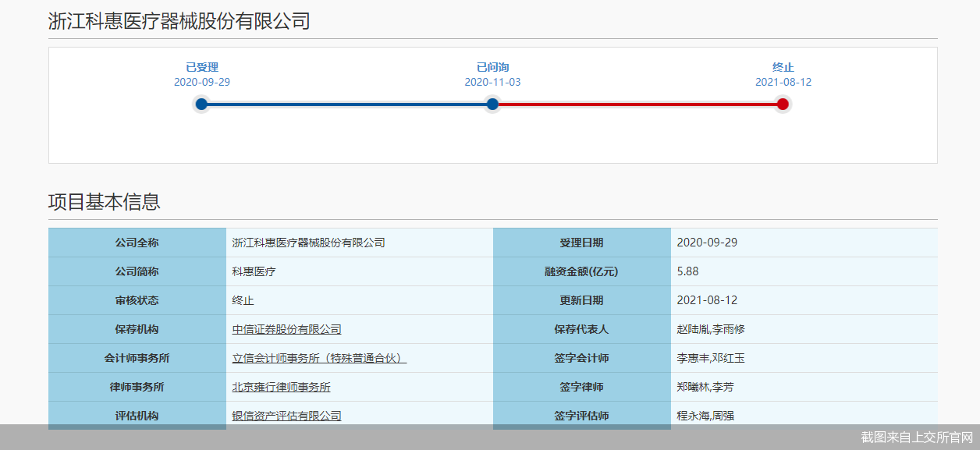Select the date 2020-09-29 under 已受理
This screenshot has height=450, width=980.
pos(202,82)
